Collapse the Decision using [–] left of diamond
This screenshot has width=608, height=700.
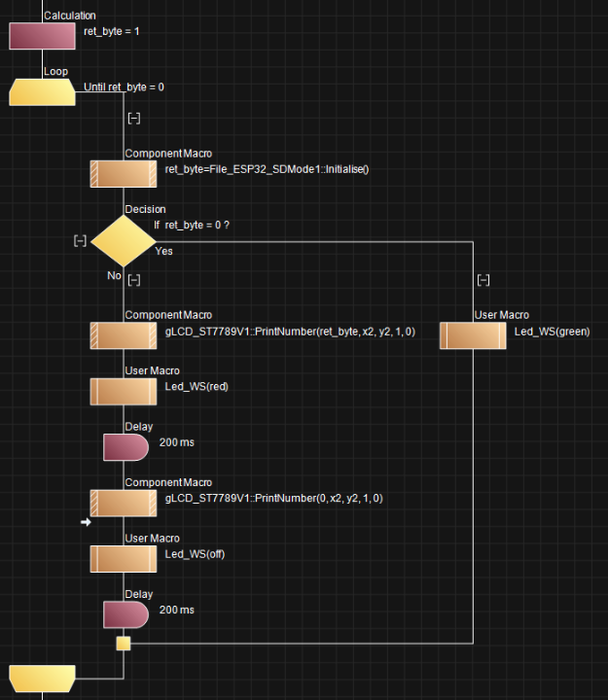81,241
